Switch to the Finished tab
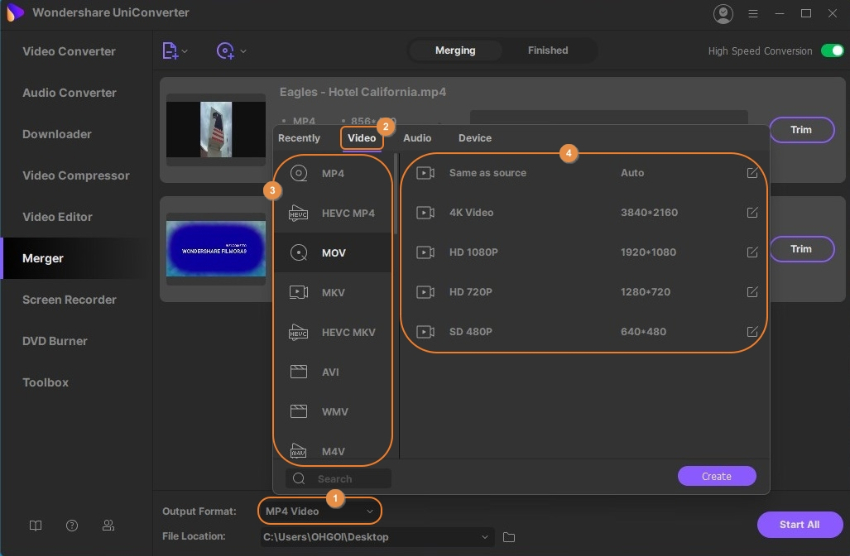This screenshot has width=850, height=556. [x=548, y=51]
